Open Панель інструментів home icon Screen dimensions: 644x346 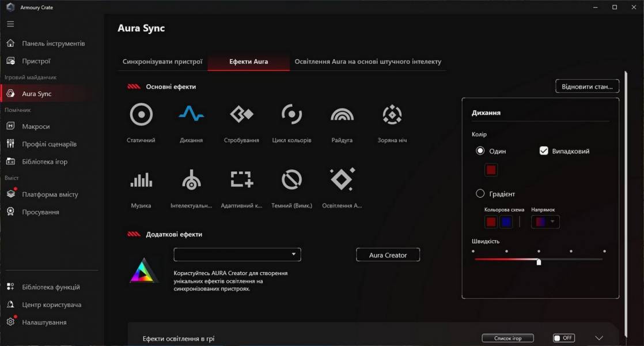pos(11,43)
